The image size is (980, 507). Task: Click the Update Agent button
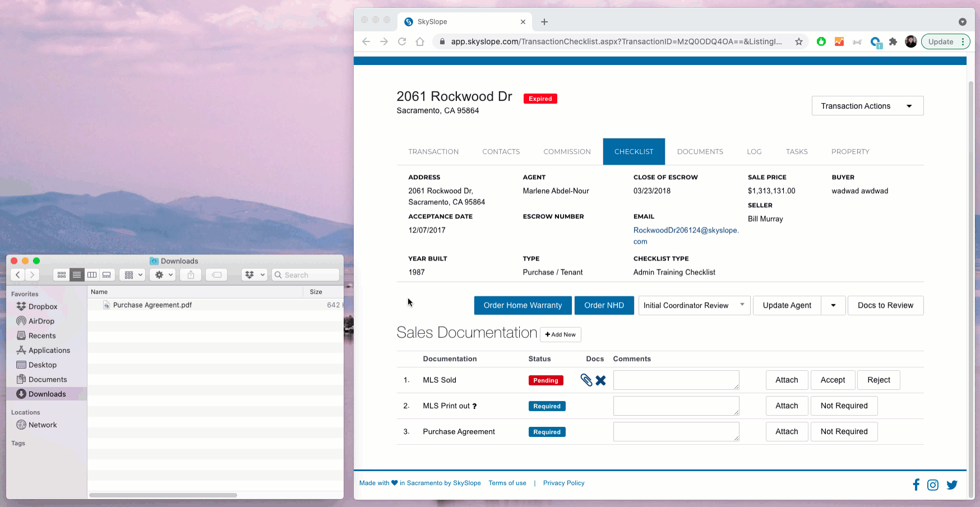click(787, 305)
